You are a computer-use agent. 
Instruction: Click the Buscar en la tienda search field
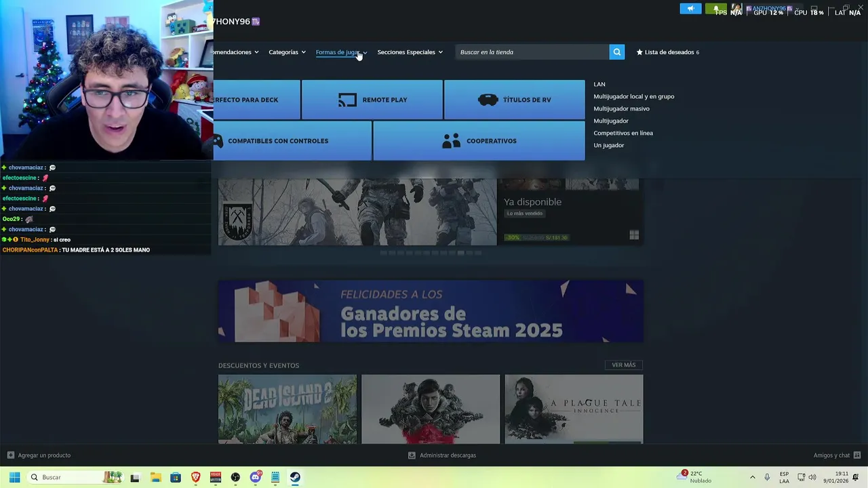coord(532,52)
